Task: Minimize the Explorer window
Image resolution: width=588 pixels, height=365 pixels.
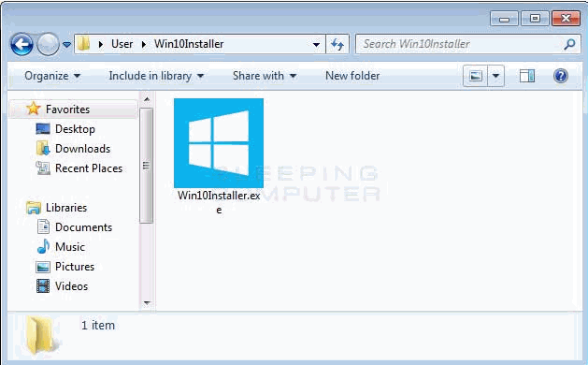Action: pyautogui.click(x=505, y=19)
